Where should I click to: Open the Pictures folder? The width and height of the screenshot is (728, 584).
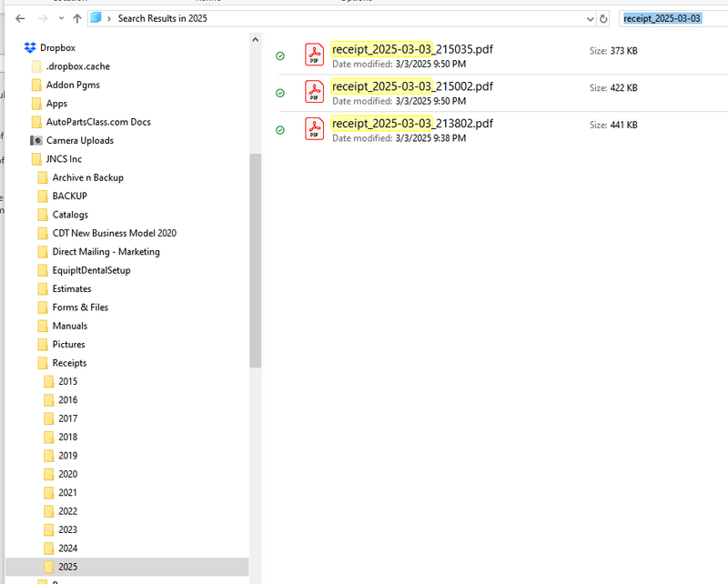click(x=69, y=345)
